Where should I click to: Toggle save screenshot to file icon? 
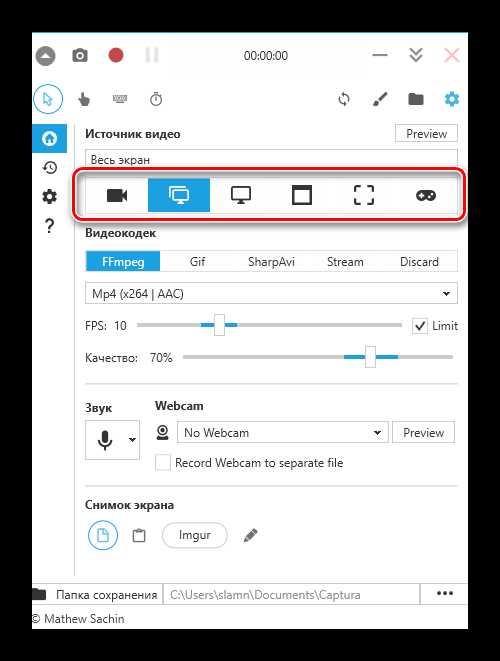pos(103,535)
